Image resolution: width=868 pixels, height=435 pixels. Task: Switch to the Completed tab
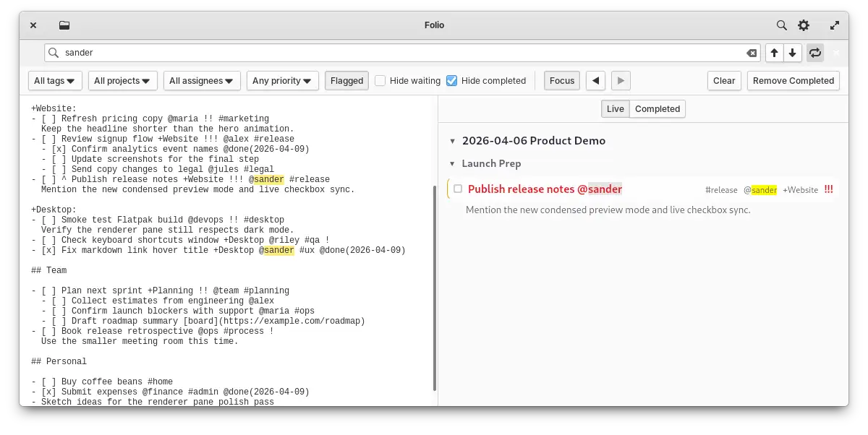[x=658, y=109]
